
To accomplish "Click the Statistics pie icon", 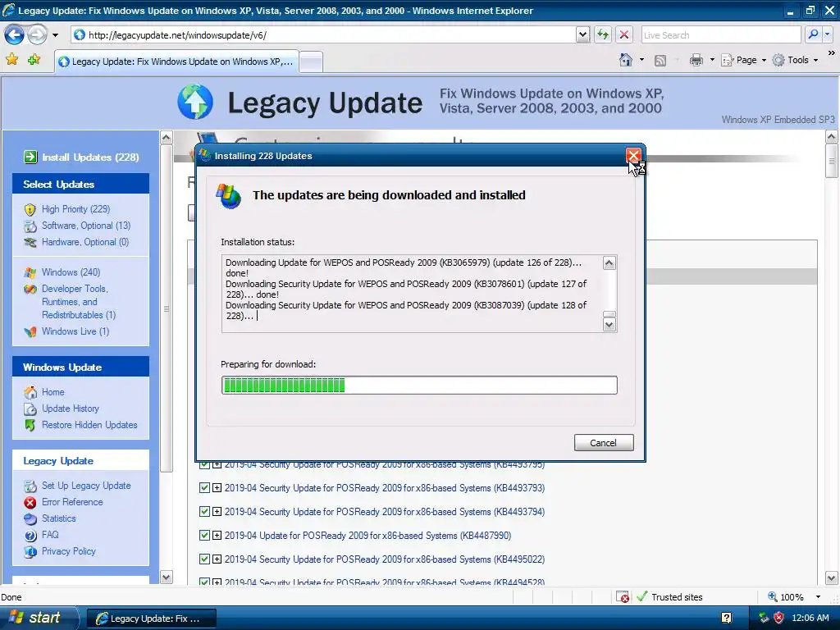I will coord(30,518).
